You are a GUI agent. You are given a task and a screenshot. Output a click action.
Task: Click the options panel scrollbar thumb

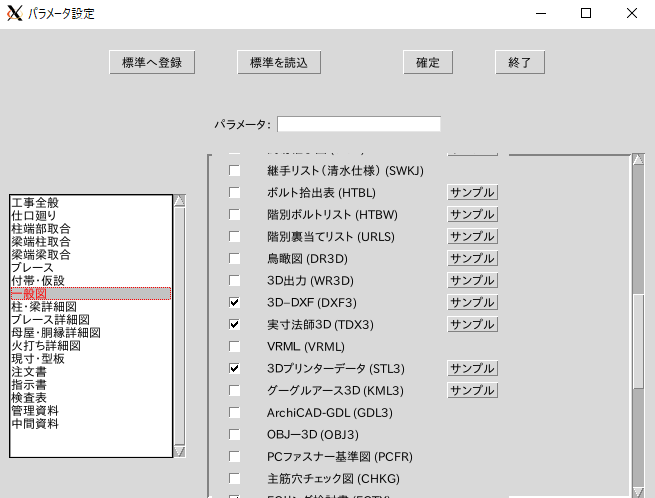coord(638,341)
